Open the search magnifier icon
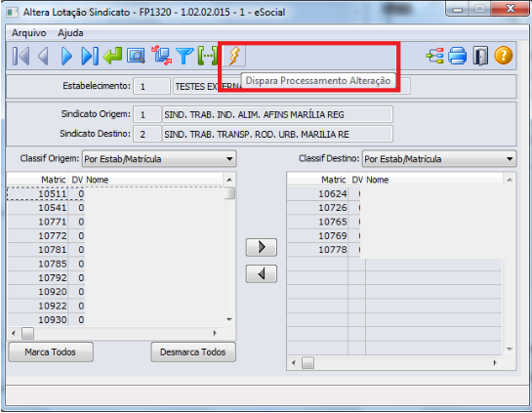This screenshot has width=532, height=413. click(136, 56)
